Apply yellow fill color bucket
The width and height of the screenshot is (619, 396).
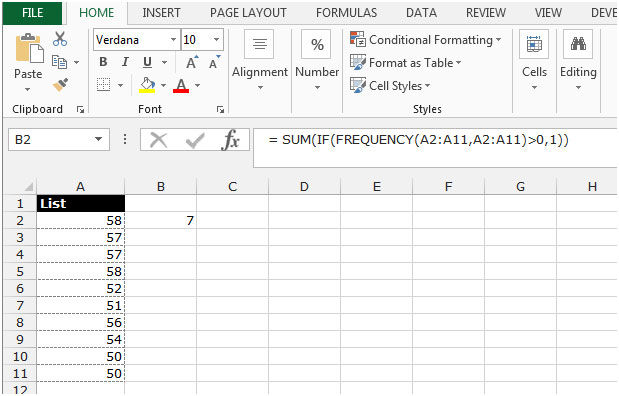click(147, 84)
